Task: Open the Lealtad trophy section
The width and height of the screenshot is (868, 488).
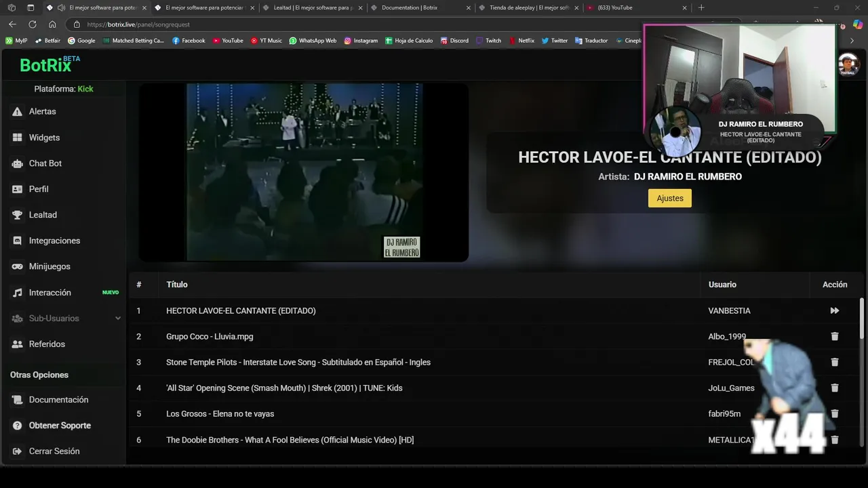Action: pos(43,215)
